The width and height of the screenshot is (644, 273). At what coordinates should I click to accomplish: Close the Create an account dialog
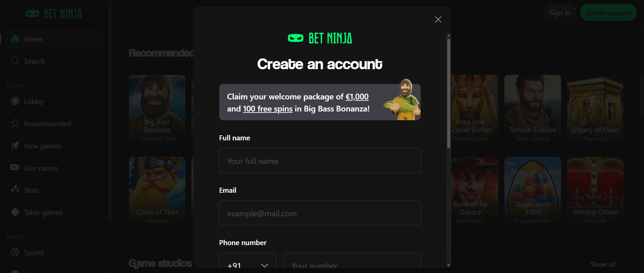tap(438, 19)
